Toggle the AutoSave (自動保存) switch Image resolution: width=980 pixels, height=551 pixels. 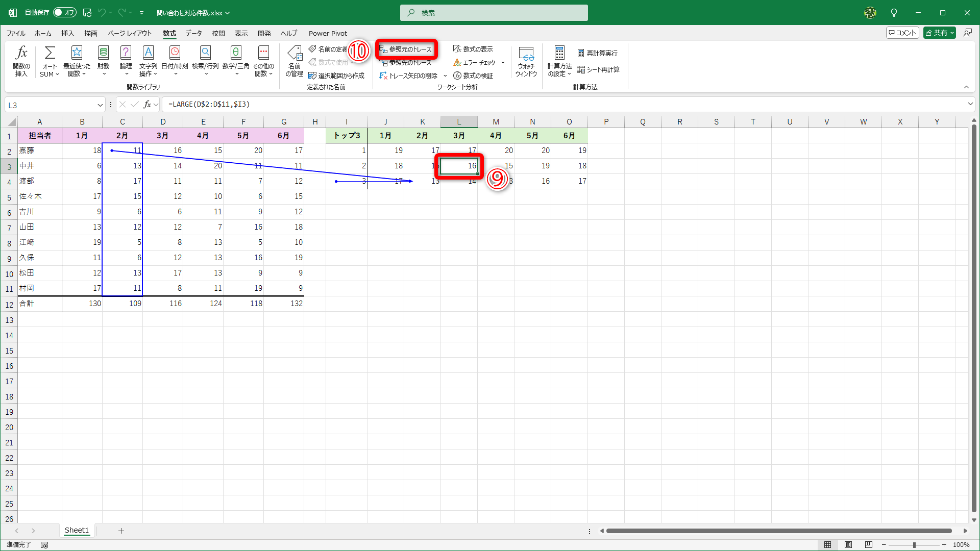65,12
